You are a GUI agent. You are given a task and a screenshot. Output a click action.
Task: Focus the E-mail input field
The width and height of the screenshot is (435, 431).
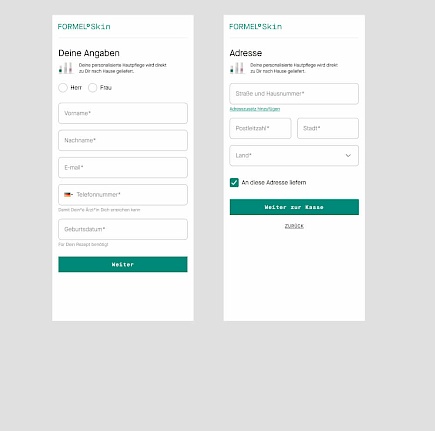[x=123, y=168]
